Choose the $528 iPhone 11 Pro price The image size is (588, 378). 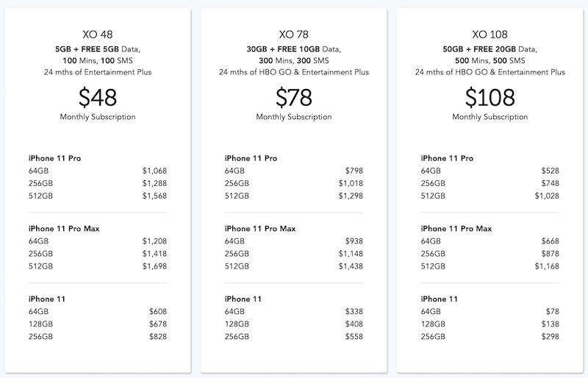(x=551, y=171)
